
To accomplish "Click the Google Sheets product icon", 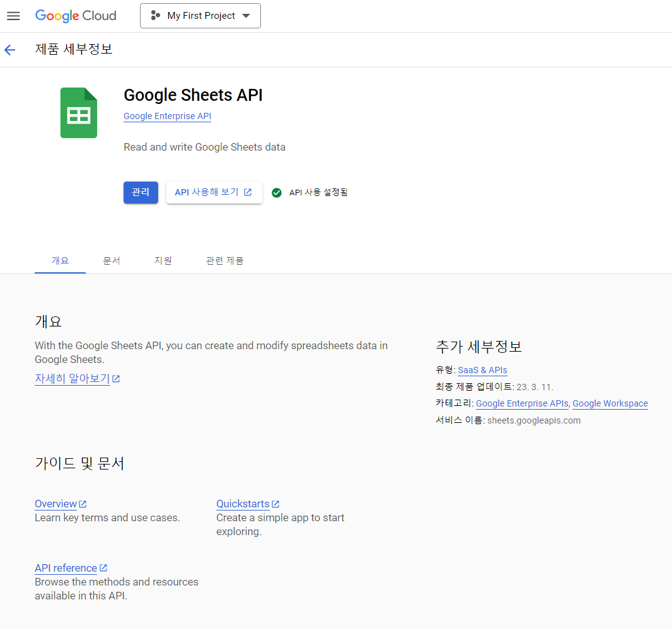I will pyautogui.click(x=79, y=113).
